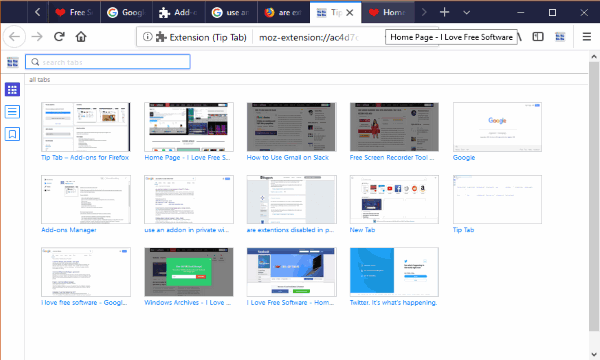Screen dimensions: 600x360
Task: Click the moz-extension address bar URL
Action: click(x=309, y=37)
